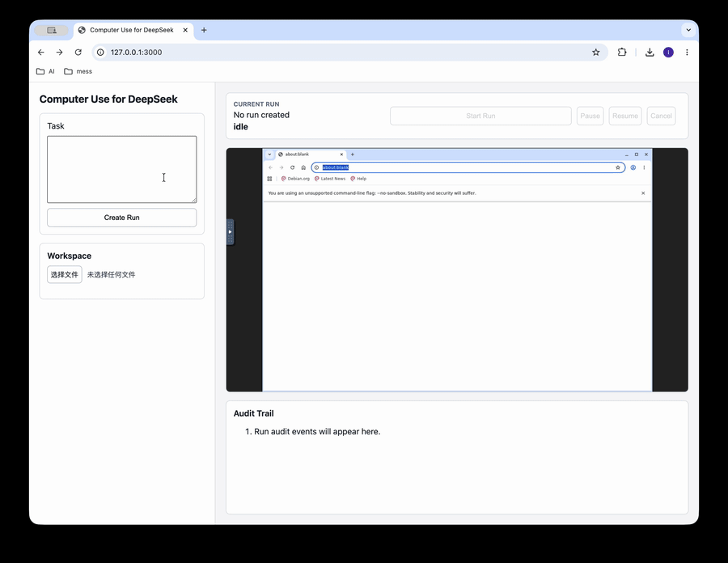Close the about:blank tab in the remote browser

pos(341,155)
